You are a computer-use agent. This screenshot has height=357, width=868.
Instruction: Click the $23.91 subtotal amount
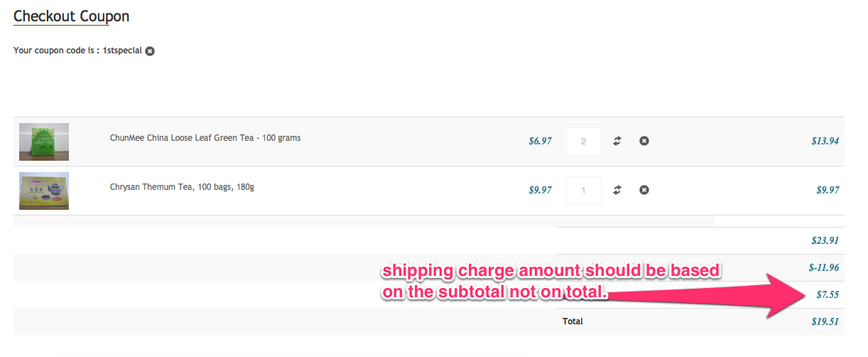(x=825, y=241)
